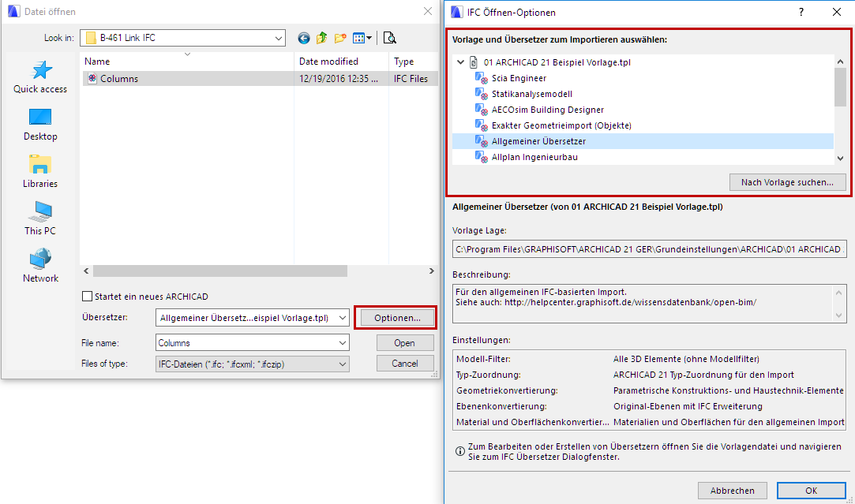The image size is (855, 504).
Task: Close the IFC Öffnen-Optionen dialog
Action: click(837, 12)
